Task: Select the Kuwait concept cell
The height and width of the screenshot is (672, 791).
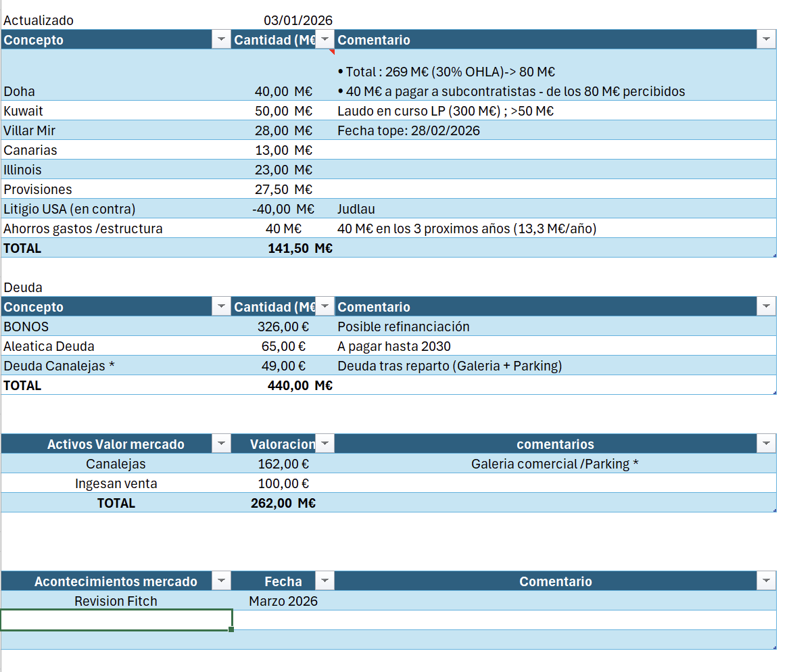Action: tap(115, 111)
